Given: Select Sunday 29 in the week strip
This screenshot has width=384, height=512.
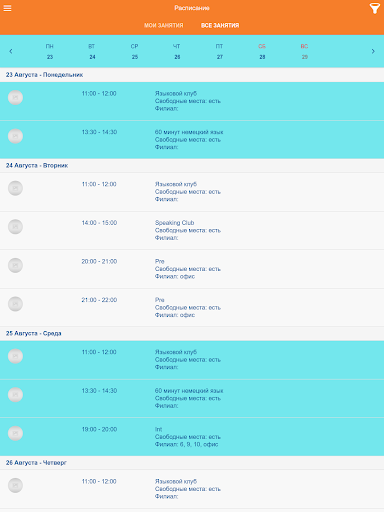Looking at the screenshot, I should (304, 51).
